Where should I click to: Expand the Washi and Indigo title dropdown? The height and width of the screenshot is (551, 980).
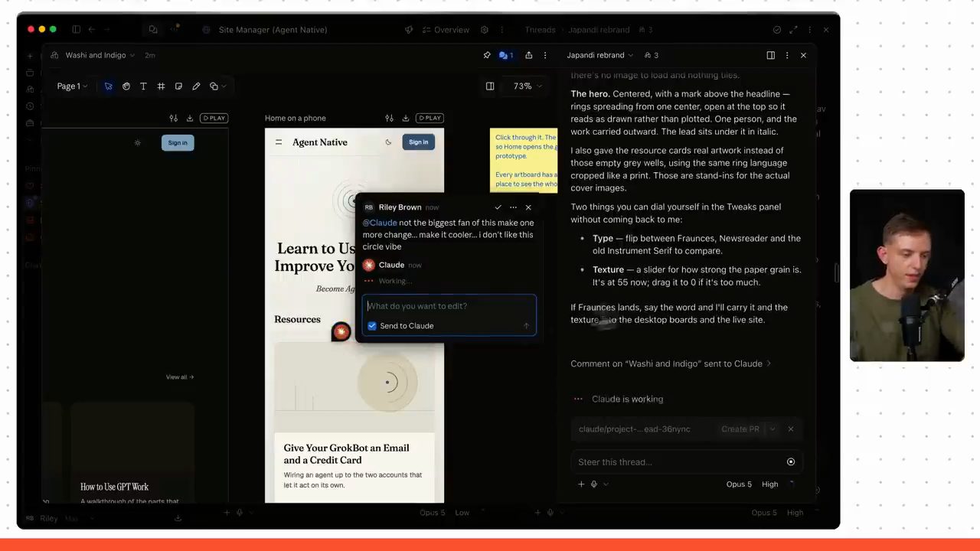(100, 55)
